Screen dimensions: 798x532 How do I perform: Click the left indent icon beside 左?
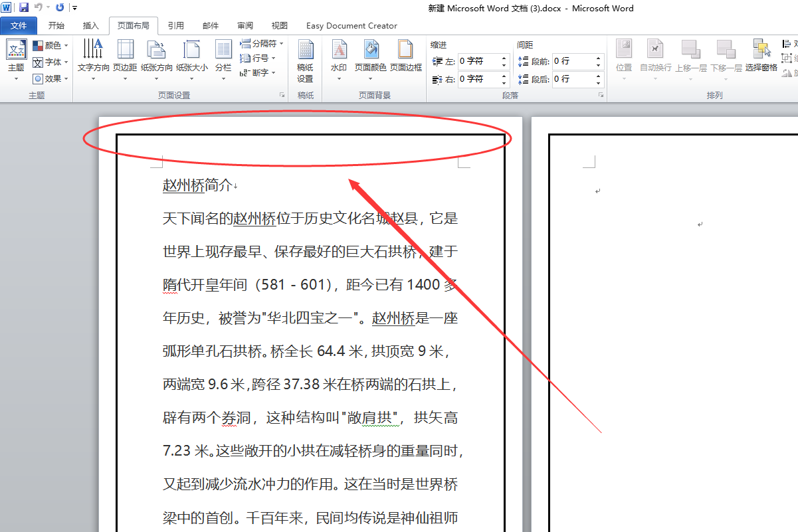coord(437,61)
